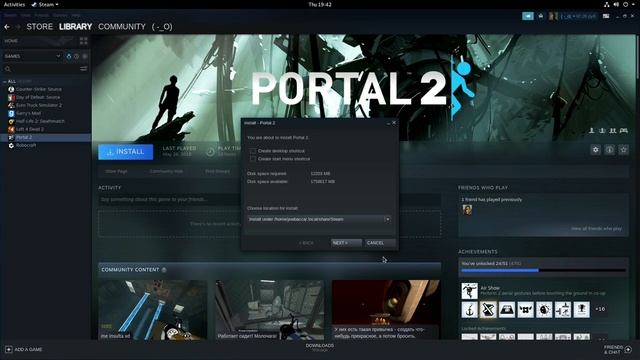
Task: Open the system network status icon
Action: (x=607, y=4)
